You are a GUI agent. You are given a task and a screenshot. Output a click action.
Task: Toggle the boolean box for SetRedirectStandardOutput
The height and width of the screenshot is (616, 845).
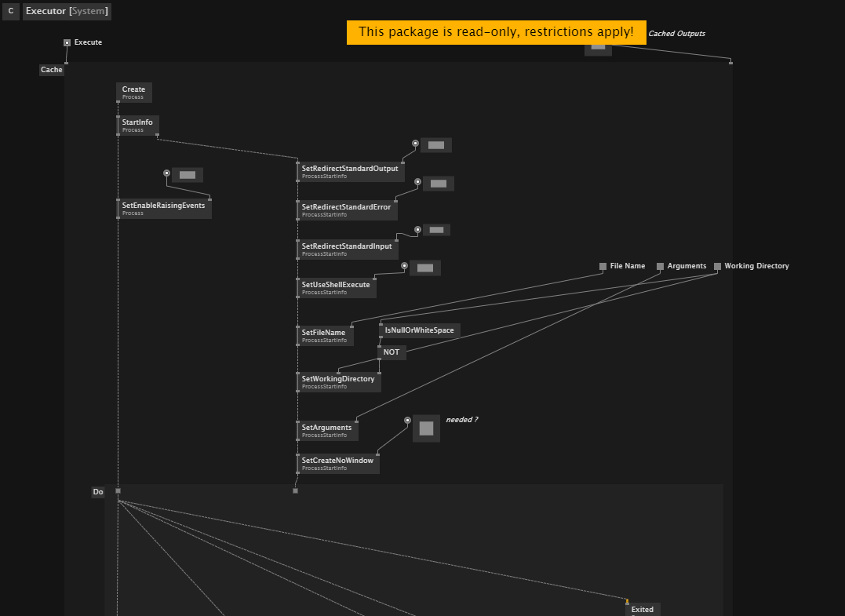[x=436, y=145]
